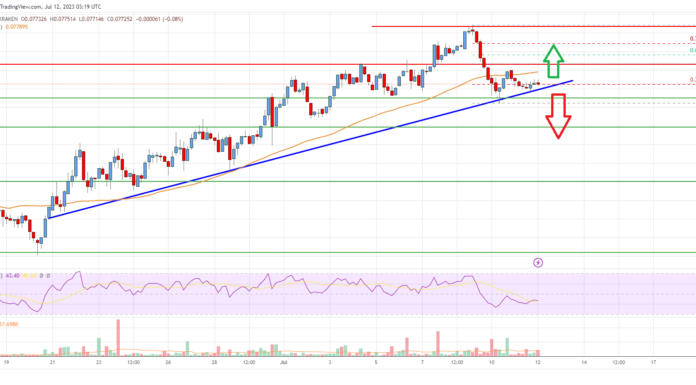Image resolution: width=696 pixels, height=385 pixels.
Task: Click the 10 date label on time axis
Action: click(492, 362)
